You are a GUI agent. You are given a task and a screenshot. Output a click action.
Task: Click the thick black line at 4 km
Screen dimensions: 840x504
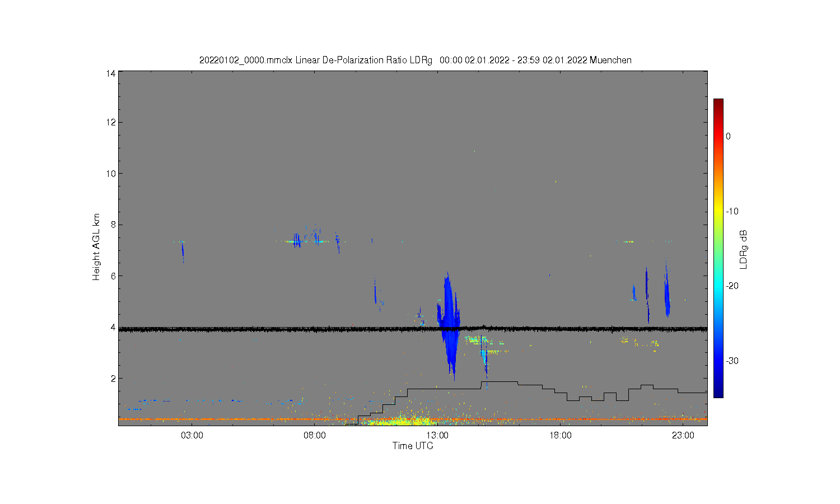pos(413,329)
